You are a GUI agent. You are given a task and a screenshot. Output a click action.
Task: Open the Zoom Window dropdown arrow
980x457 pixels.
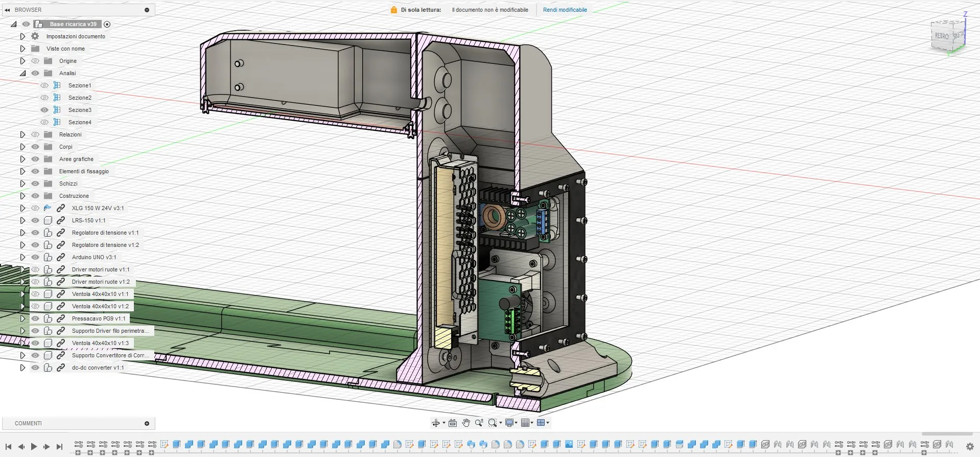(x=500, y=423)
